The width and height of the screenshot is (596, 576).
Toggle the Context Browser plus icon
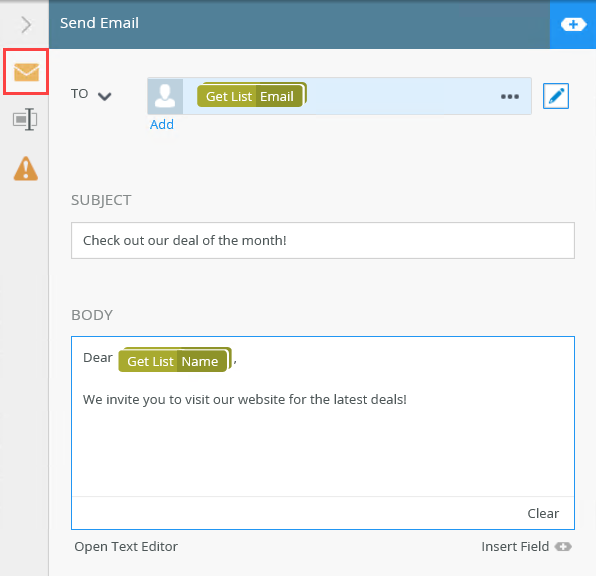573,25
